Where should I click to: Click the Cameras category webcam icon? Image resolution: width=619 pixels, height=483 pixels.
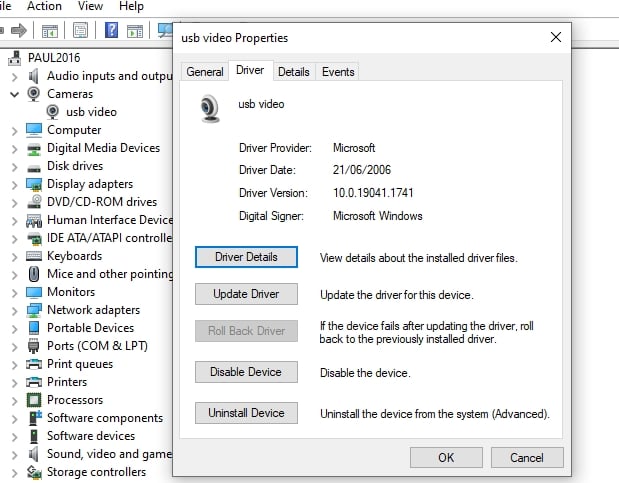[x=34, y=94]
